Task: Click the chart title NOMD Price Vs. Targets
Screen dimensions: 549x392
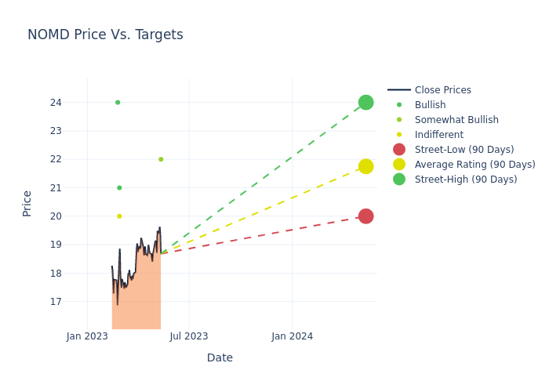Action: (105, 34)
